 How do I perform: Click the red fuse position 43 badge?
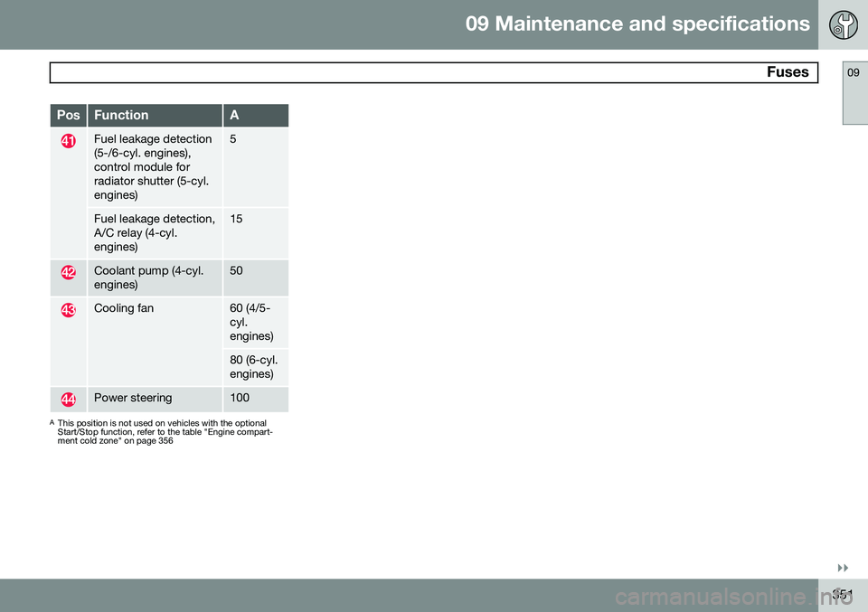click(68, 310)
